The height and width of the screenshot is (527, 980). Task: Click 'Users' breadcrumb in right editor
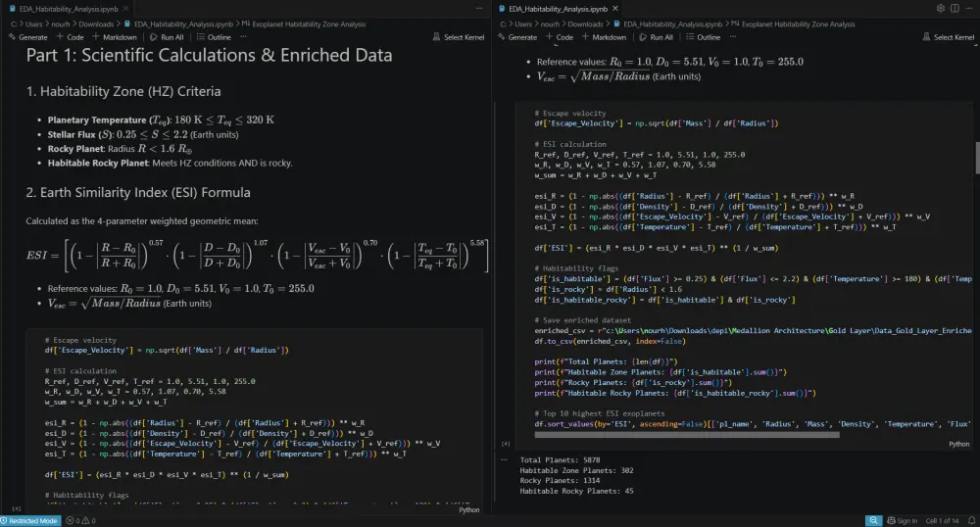pyautogui.click(x=523, y=24)
